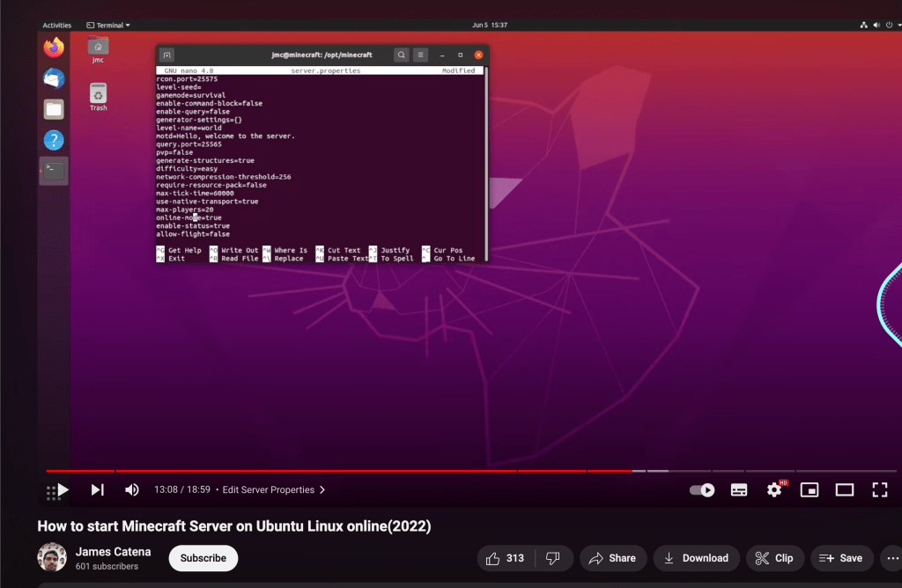Screen dimensions: 902x588
Task: Open the power icon system menu
Action: 890,26
